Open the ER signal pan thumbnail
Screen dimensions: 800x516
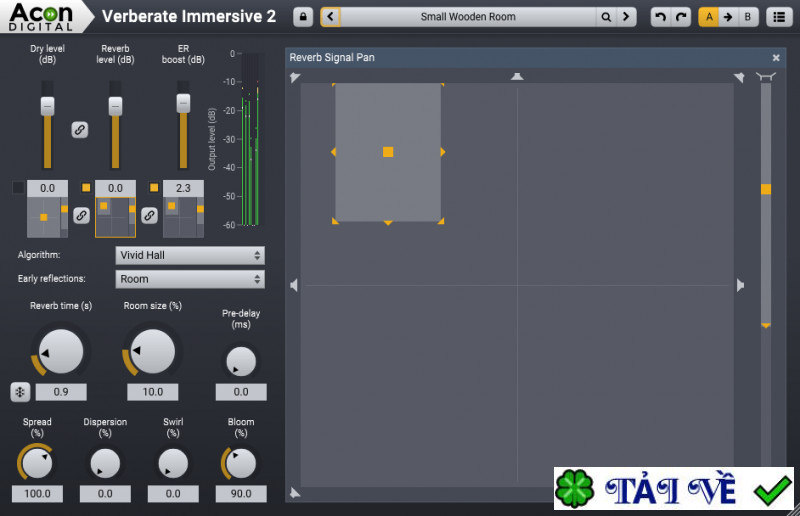click(x=183, y=217)
